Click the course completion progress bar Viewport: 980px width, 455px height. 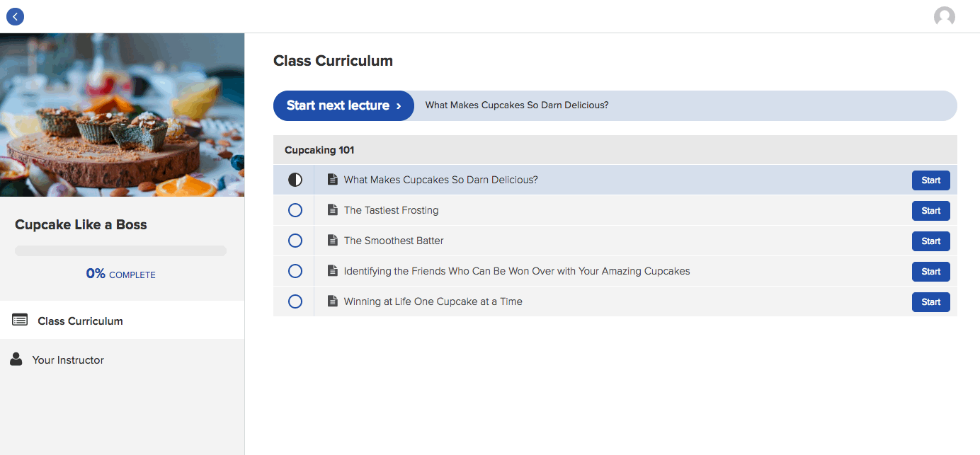click(120, 250)
